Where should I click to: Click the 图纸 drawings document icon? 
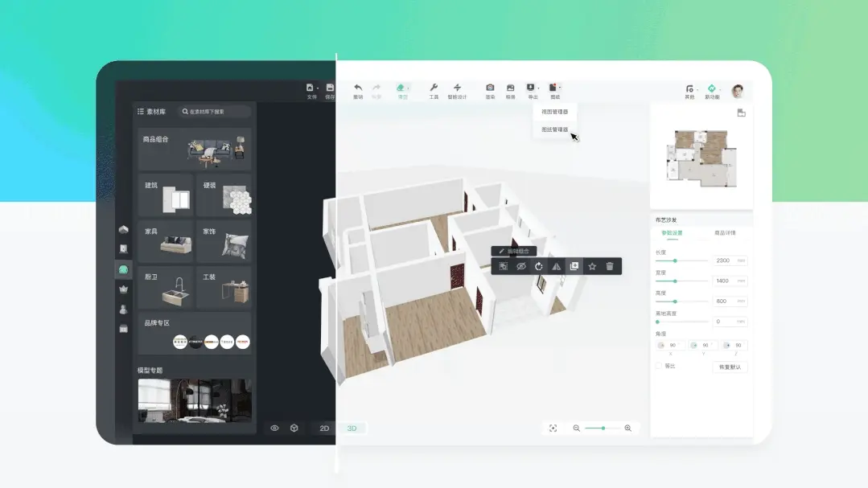[x=553, y=88]
